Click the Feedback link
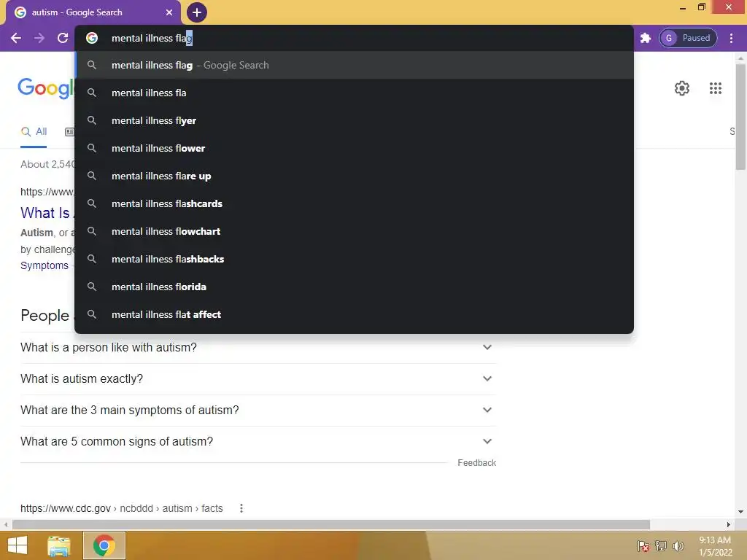The width and height of the screenshot is (747, 560). [x=476, y=463]
